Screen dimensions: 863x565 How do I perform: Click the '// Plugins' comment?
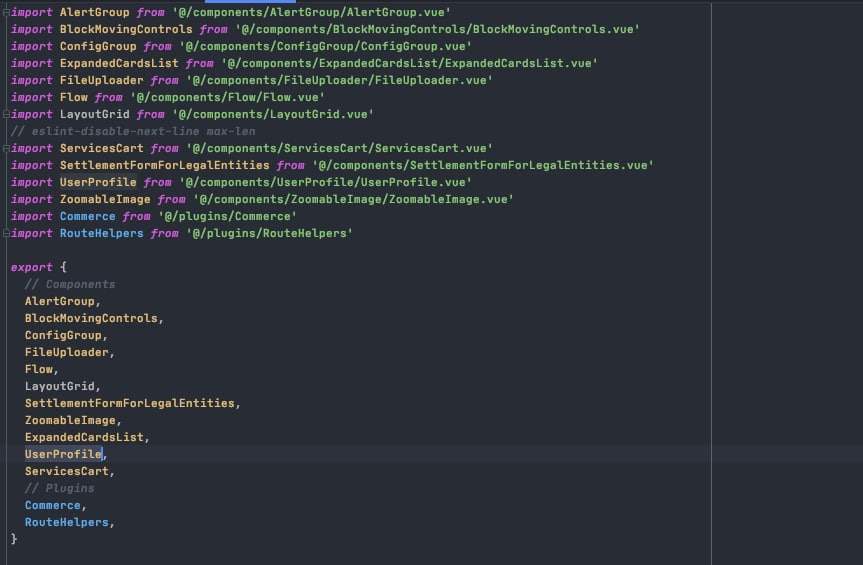(59, 489)
